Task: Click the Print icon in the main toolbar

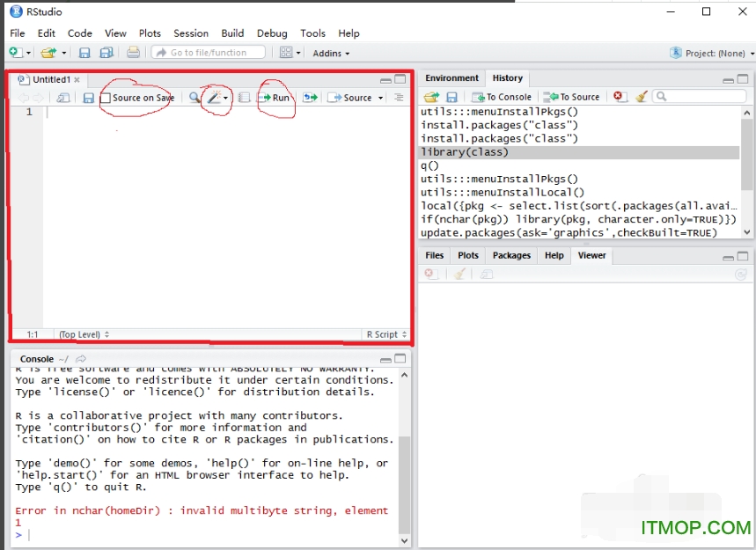Action: click(135, 52)
